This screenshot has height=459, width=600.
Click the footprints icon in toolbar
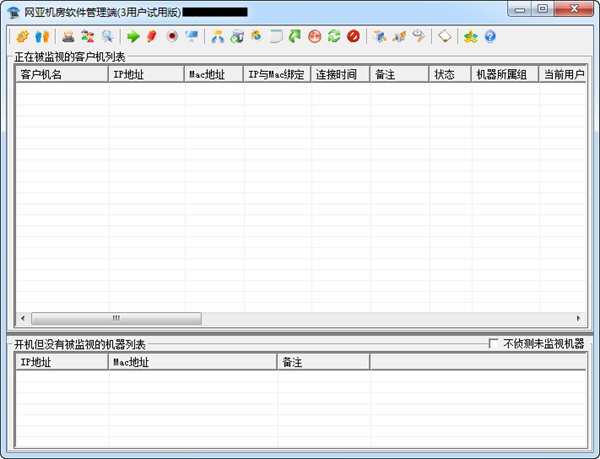[x=41, y=37]
